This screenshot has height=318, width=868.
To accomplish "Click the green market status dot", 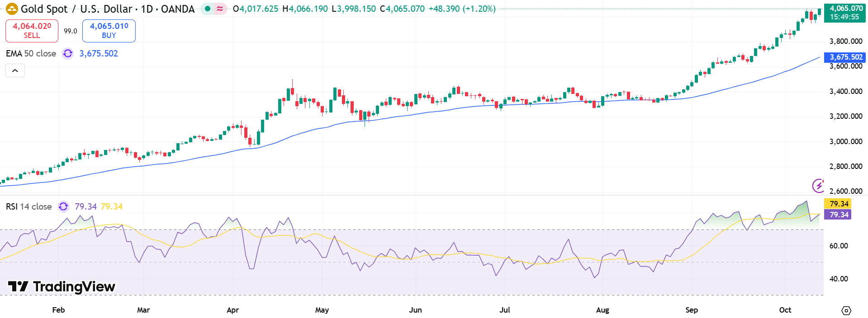I will [208, 9].
